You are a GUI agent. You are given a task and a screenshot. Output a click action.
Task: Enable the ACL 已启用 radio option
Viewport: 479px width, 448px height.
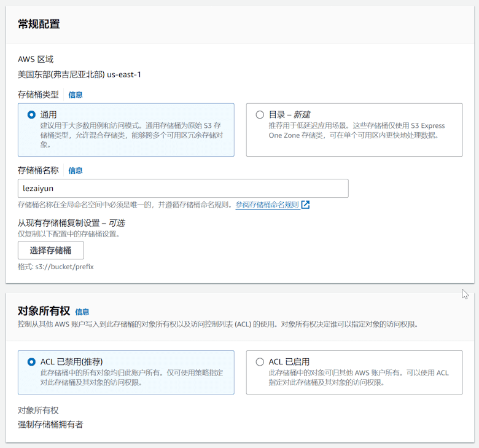[x=260, y=362]
